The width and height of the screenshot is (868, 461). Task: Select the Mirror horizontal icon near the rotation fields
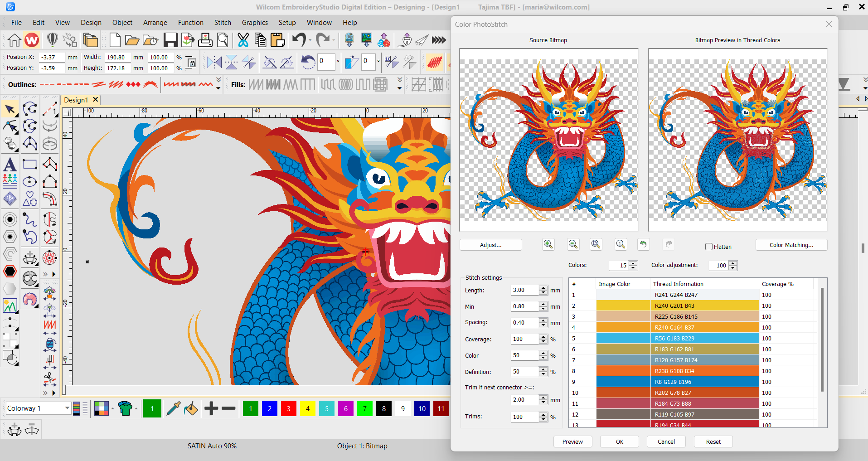(213, 62)
